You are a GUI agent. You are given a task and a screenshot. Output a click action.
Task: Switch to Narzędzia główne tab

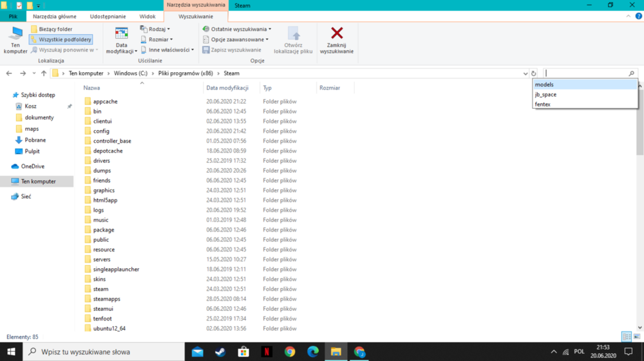55,17
